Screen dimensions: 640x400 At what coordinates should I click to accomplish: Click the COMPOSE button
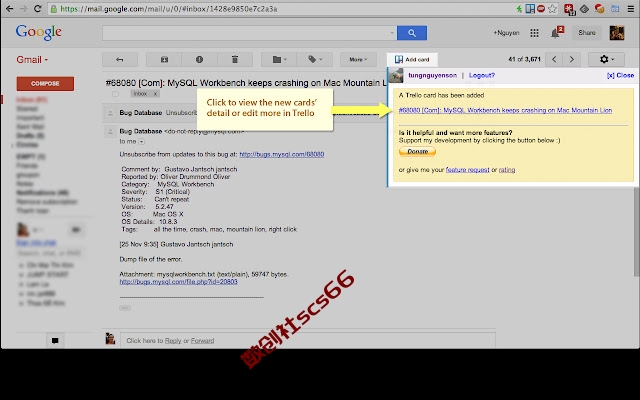coord(45,84)
